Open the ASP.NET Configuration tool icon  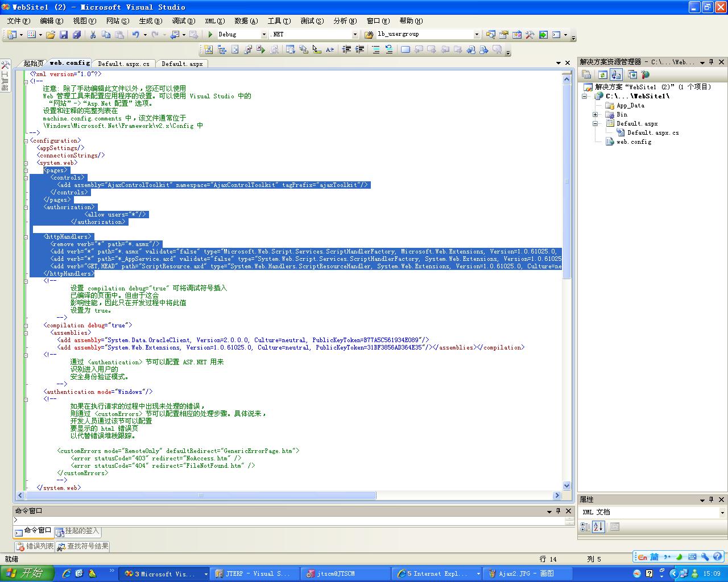[645, 74]
